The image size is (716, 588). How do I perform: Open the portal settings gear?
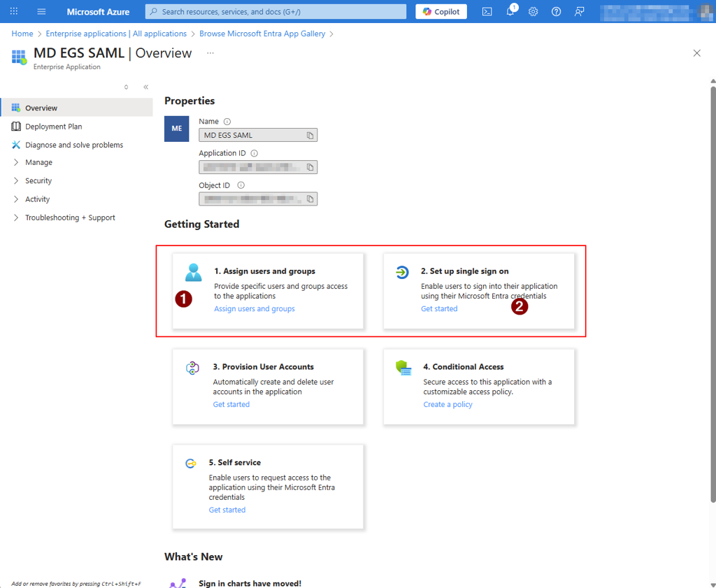[x=534, y=11]
